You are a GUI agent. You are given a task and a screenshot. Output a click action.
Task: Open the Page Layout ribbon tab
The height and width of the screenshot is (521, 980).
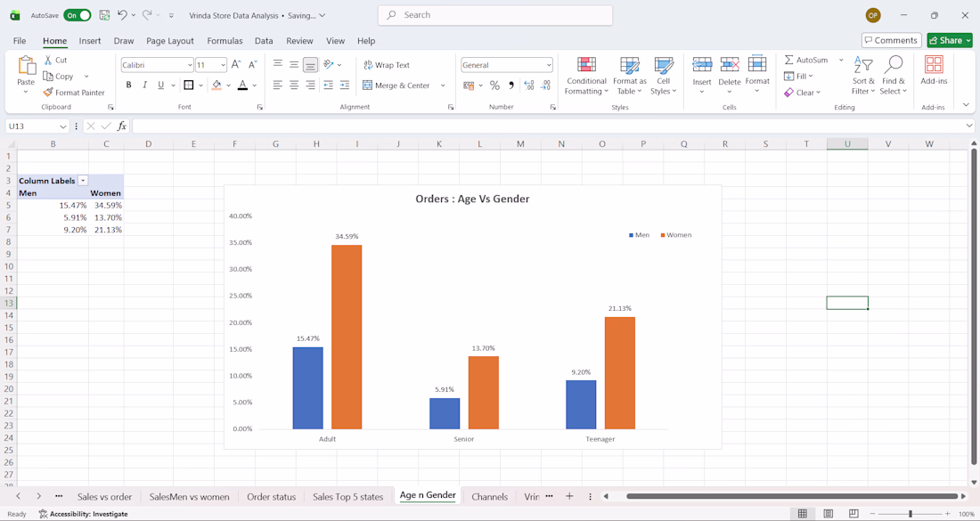[x=170, y=41]
